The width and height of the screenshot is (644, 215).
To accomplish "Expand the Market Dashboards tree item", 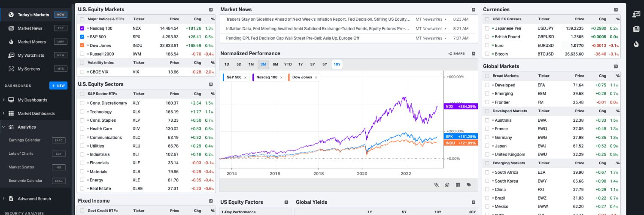I will [x=3, y=114].
